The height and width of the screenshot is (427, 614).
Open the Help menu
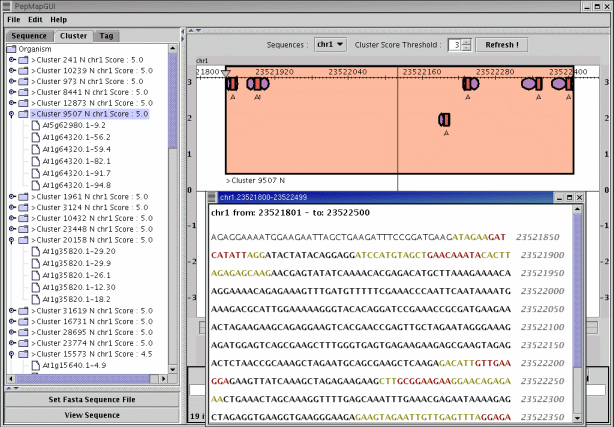58,20
